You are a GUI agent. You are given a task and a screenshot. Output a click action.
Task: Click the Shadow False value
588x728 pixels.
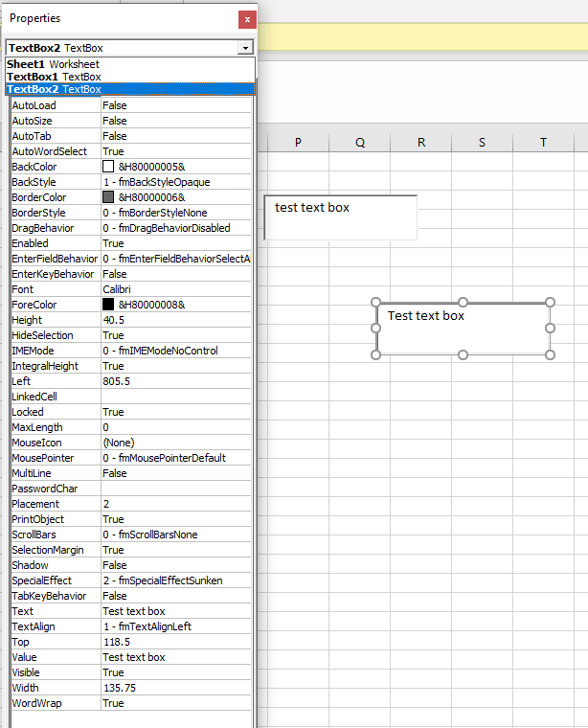click(x=176, y=565)
